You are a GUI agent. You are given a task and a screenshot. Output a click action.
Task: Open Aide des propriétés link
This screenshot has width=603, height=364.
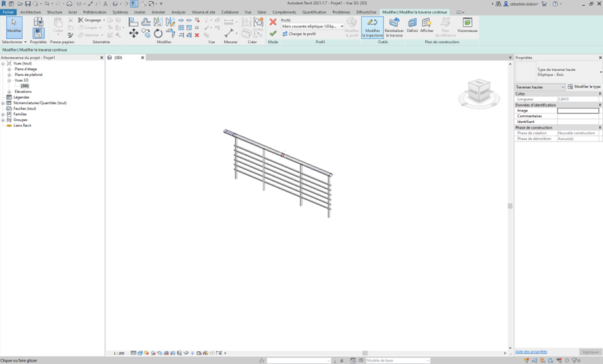pyautogui.click(x=531, y=352)
